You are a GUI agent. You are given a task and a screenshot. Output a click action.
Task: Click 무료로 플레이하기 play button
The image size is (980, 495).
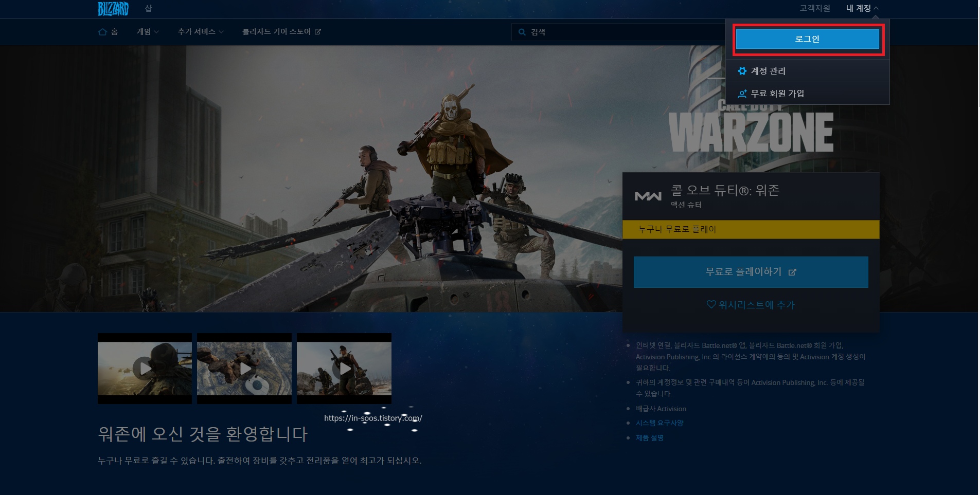[751, 272]
